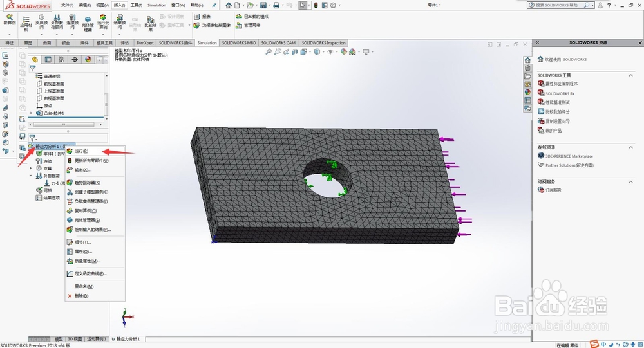Click the zoom to fit magnifier icon

pos(268,51)
